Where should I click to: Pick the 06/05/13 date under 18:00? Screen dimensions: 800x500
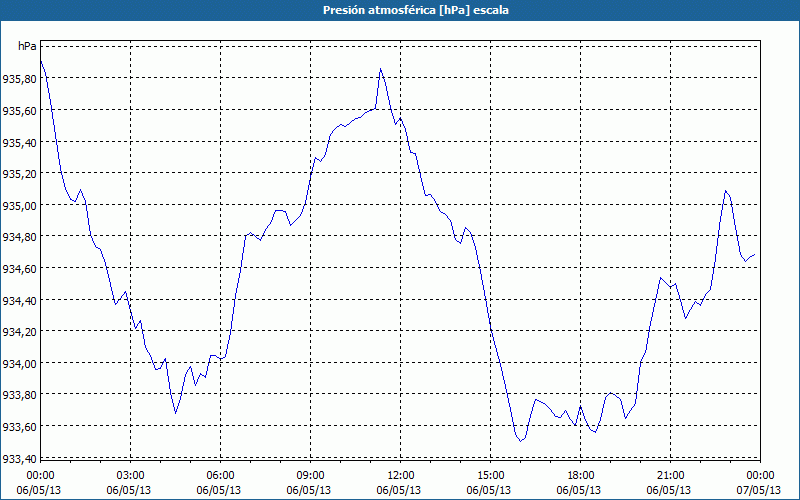tap(579, 490)
